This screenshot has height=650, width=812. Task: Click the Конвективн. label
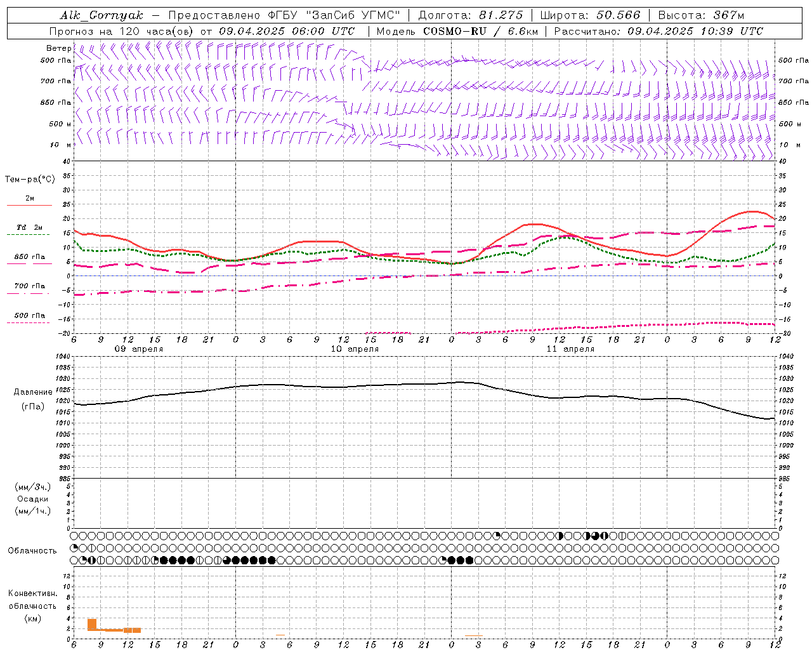click(33, 594)
